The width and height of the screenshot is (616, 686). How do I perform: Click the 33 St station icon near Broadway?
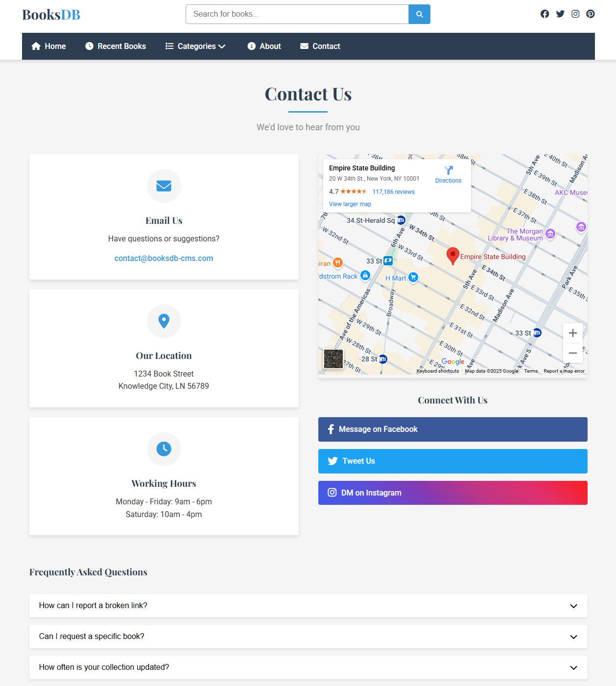(388, 261)
